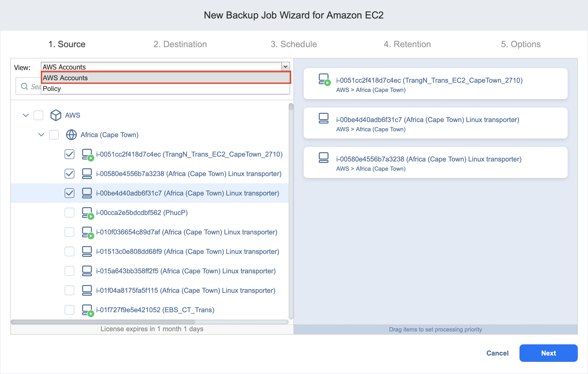Click the horizontal scrollbar under instance tree
588x374 pixels.
[x=103, y=322]
